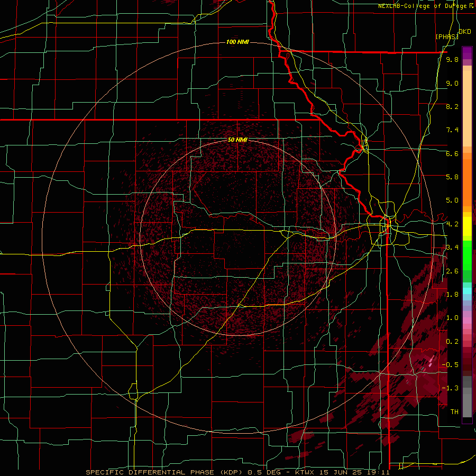Click the 50 NMI range ring label
Screen dimensions: 476x476
point(237,140)
